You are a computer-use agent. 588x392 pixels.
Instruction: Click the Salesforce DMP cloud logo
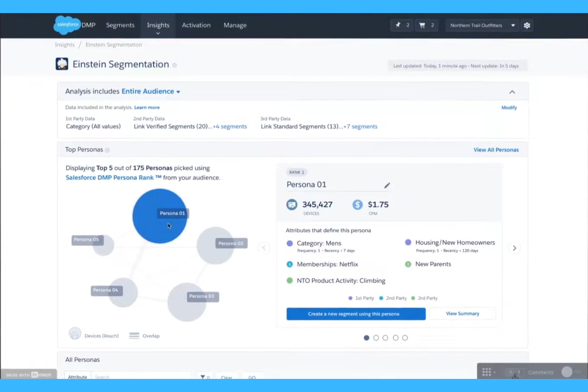pyautogui.click(x=67, y=25)
